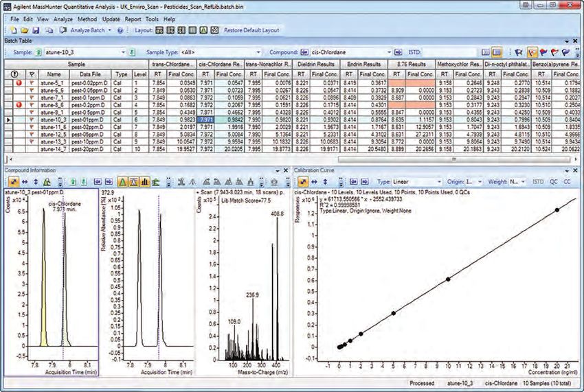Click horizontal autoscale arrow in Calibration Curve
The width and height of the screenshot is (584, 392).
(315, 182)
